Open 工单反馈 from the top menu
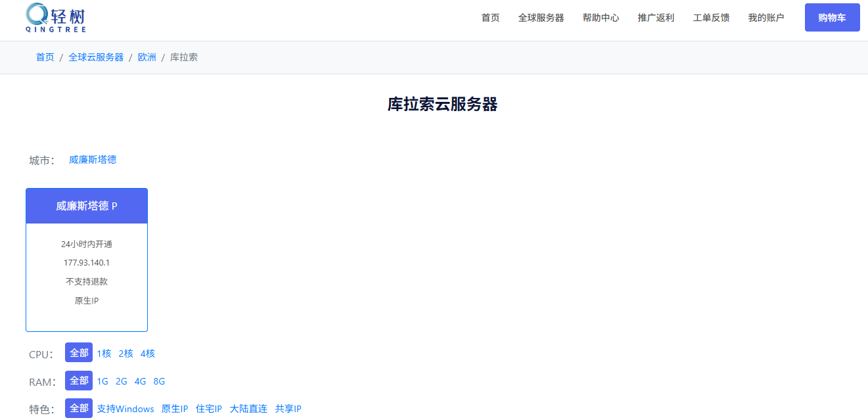868x420 pixels. coord(711,18)
